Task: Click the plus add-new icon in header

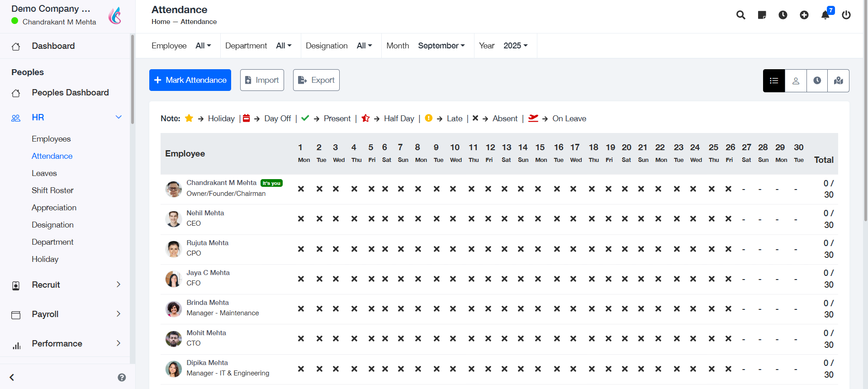Action: pyautogui.click(x=804, y=15)
